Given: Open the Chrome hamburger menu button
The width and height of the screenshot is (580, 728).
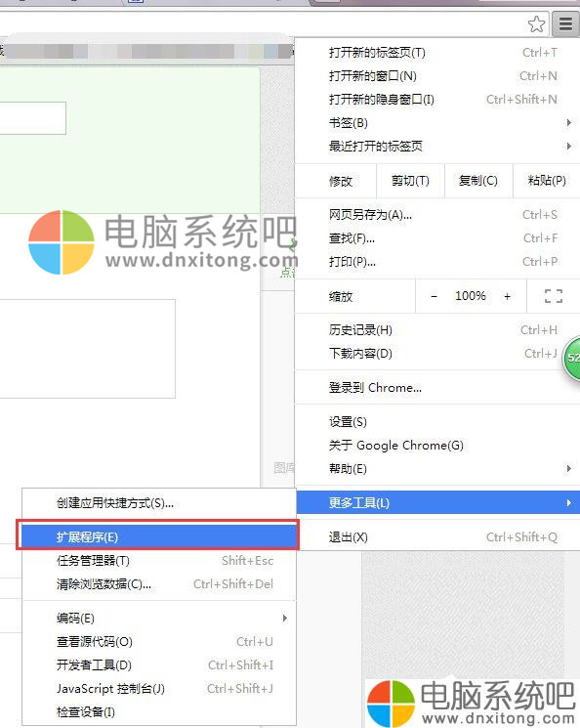Looking at the screenshot, I should point(565,23).
